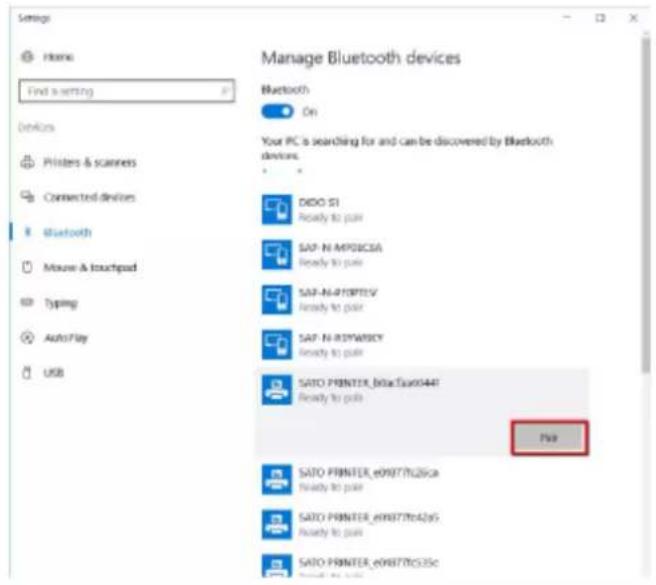656x585 pixels.
Task: Select the SAP device just above the highlighted printer
Action: coord(423,344)
